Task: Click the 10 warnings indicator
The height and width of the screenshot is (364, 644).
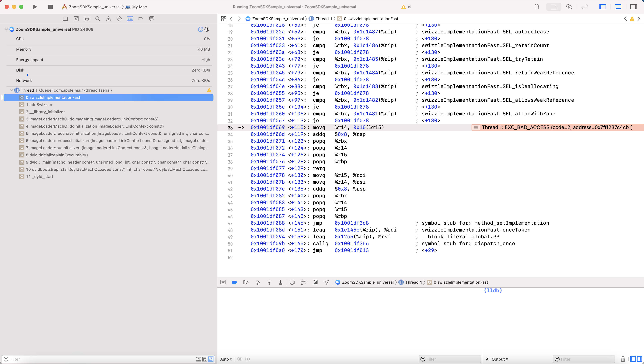Action: pyautogui.click(x=406, y=7)
